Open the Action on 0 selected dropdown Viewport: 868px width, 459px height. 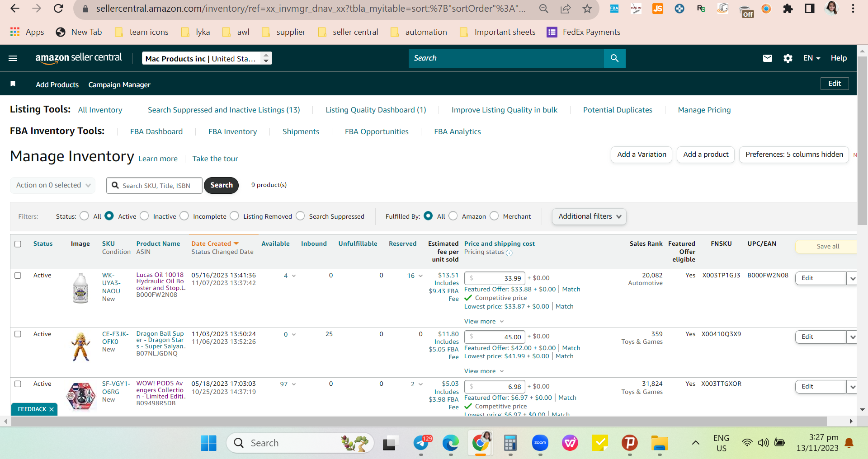point(53,185)
